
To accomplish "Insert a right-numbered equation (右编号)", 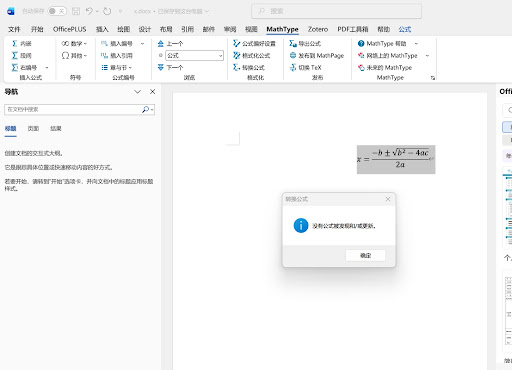I will click(x=24, y=68).
